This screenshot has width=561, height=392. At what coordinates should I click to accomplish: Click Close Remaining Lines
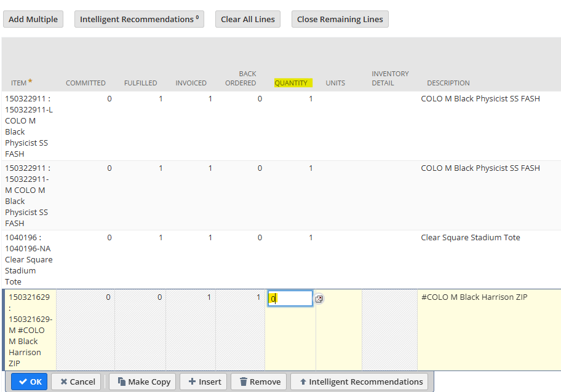click(x=340, y=19)
